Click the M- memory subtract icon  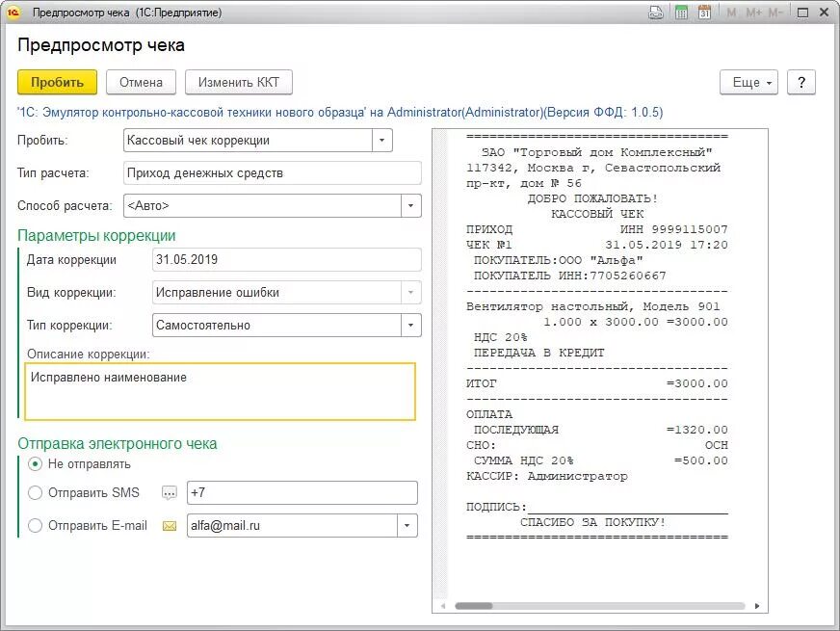click(x=775, y=13)
